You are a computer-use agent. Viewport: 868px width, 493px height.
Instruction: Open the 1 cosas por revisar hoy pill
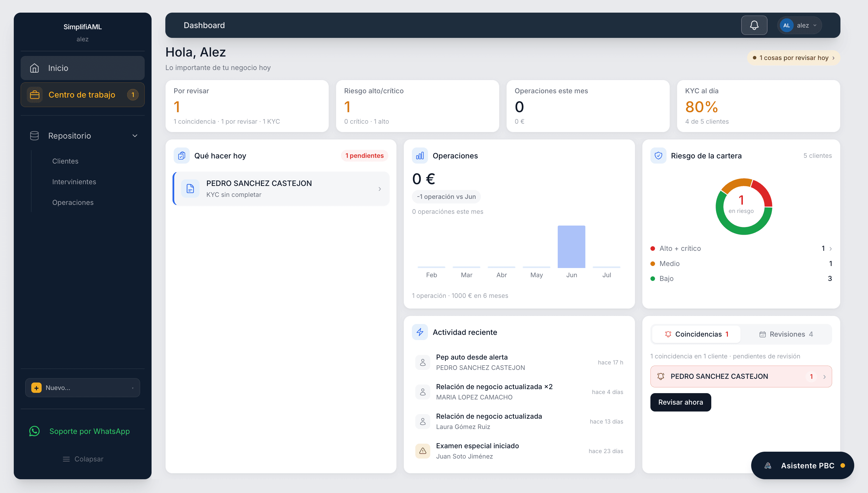click(x=793, y=58)
